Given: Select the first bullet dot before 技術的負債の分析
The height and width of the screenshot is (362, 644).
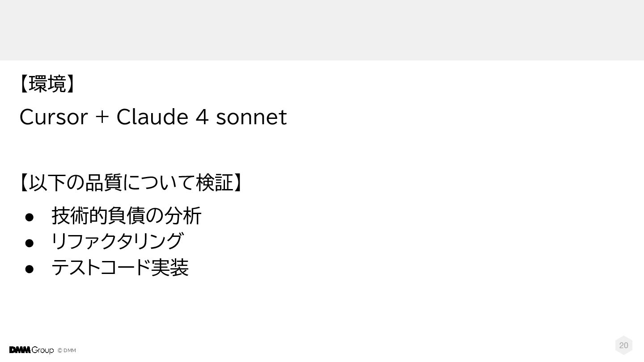Looking at the screenshot, I should click(x=30, y=217).
